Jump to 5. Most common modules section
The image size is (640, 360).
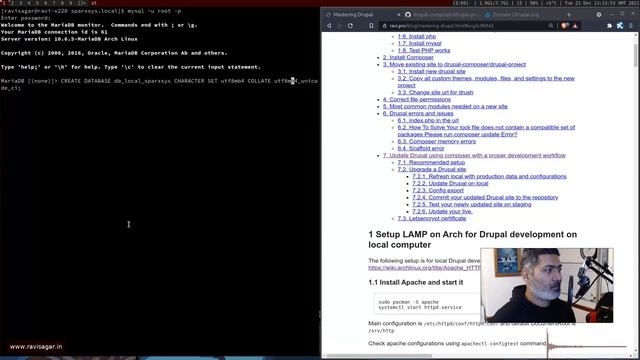445,106
